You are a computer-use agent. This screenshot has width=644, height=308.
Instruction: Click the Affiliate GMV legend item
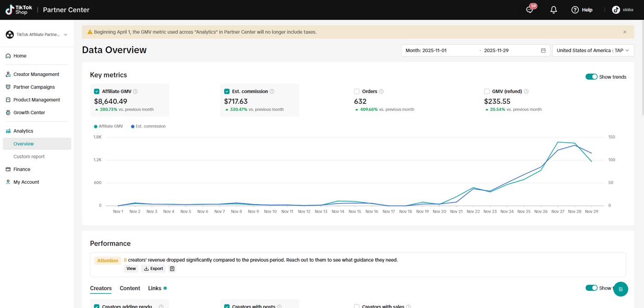tap(109, 126)
